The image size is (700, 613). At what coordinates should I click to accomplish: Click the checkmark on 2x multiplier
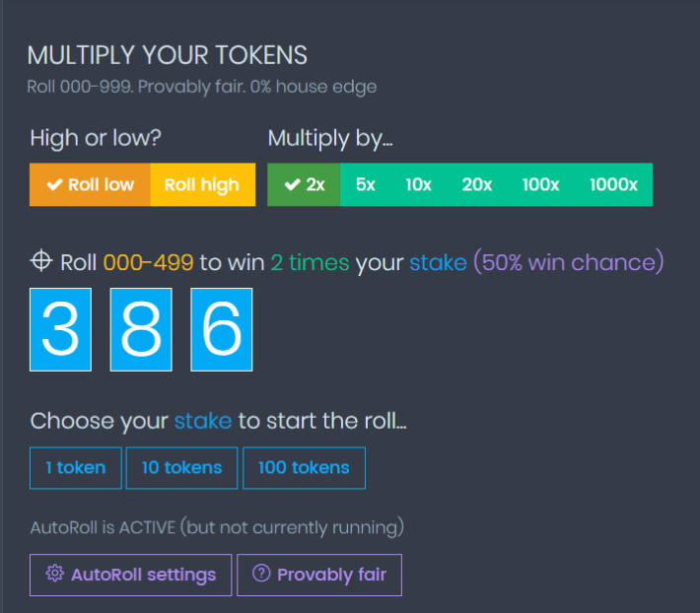coord(292,184)
